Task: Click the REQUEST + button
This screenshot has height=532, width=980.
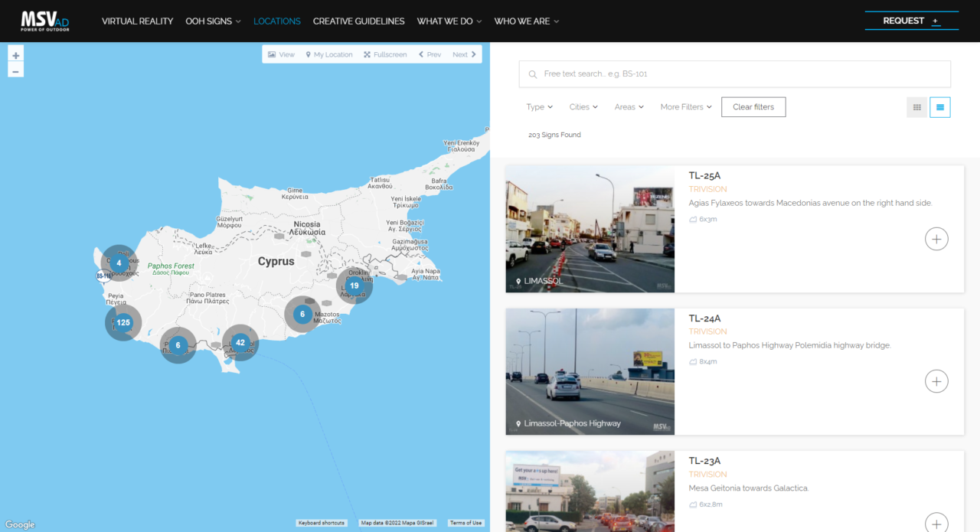Action: 911,21
